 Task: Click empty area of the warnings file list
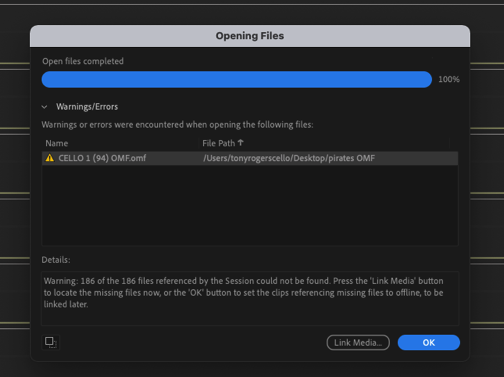click(x=250, y=205)
